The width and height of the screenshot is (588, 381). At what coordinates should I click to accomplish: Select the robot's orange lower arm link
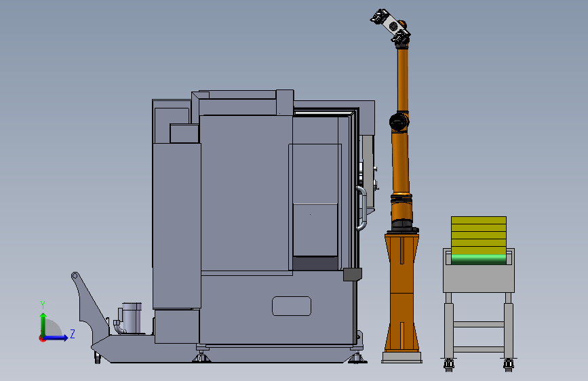401,162
